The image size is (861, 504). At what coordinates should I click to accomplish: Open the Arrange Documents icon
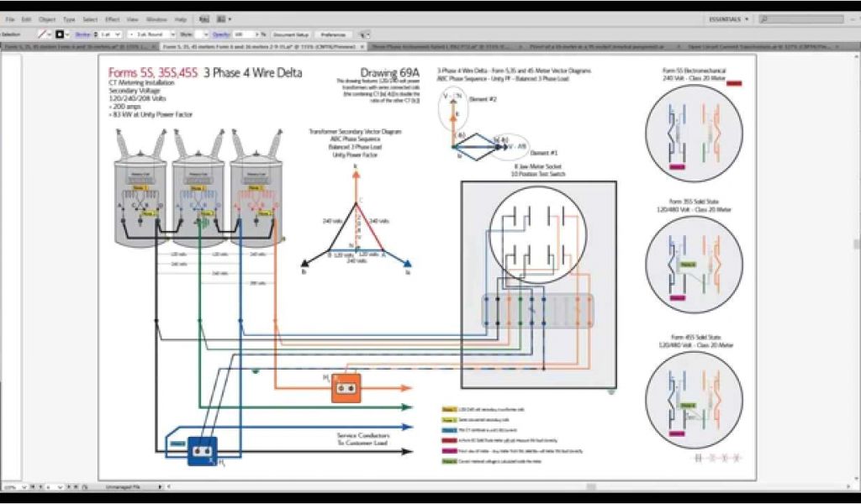click(x=223, y=18)
